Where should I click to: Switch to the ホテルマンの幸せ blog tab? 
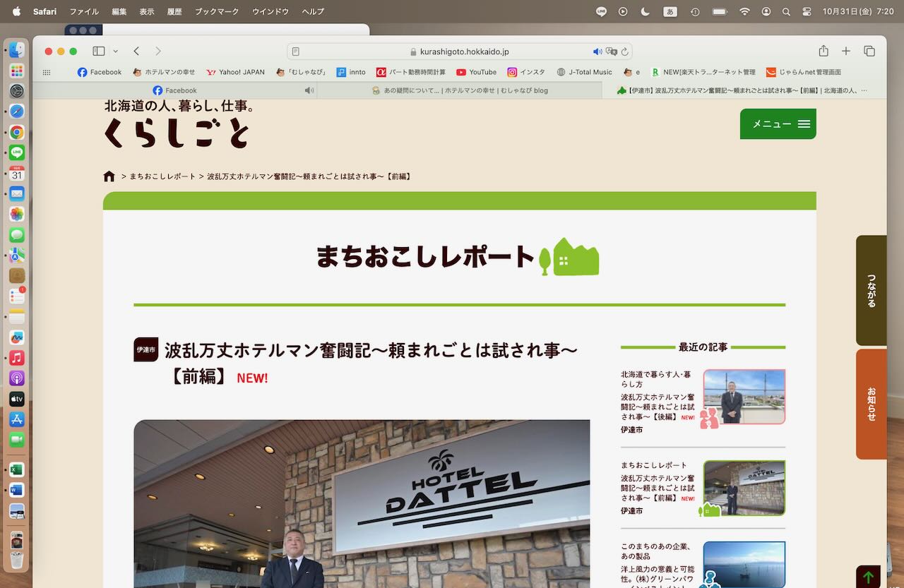(x=460, y=90)
